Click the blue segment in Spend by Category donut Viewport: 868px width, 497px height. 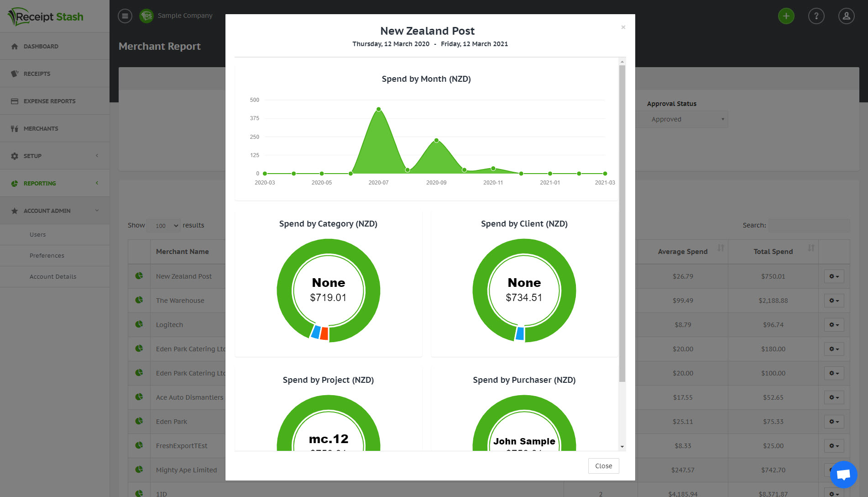(315, 332)
